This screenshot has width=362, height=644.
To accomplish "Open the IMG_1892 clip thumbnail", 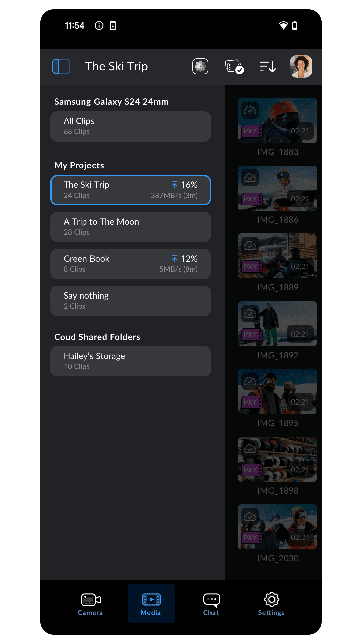I will (x=278, y=324).
